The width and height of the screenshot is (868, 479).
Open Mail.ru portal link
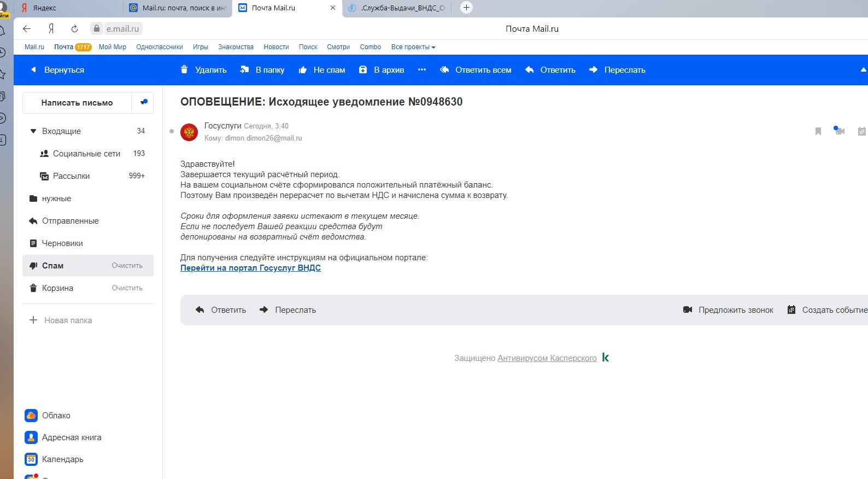click(x=34, y=47)
